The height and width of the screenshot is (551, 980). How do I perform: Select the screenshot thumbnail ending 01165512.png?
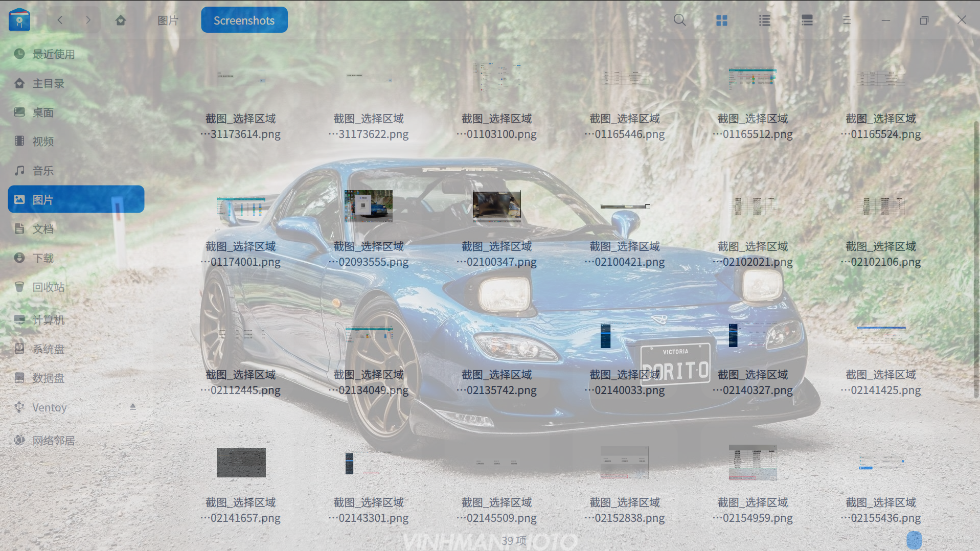pos(753,78)
